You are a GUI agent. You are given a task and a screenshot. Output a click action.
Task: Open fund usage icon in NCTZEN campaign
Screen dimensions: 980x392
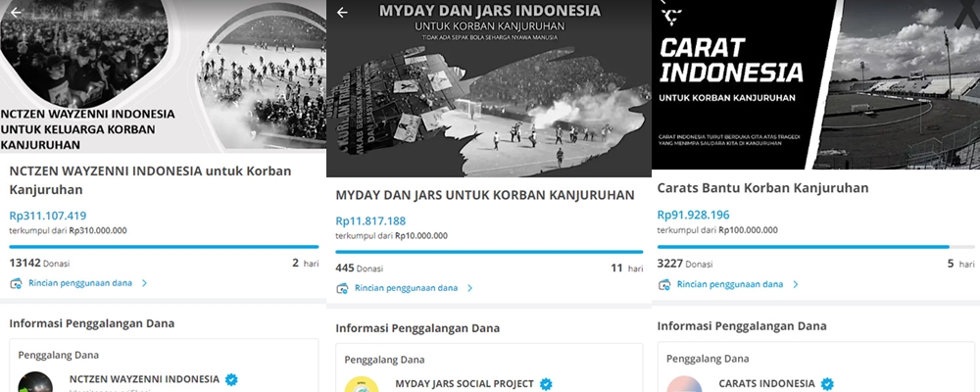point(17,283)
